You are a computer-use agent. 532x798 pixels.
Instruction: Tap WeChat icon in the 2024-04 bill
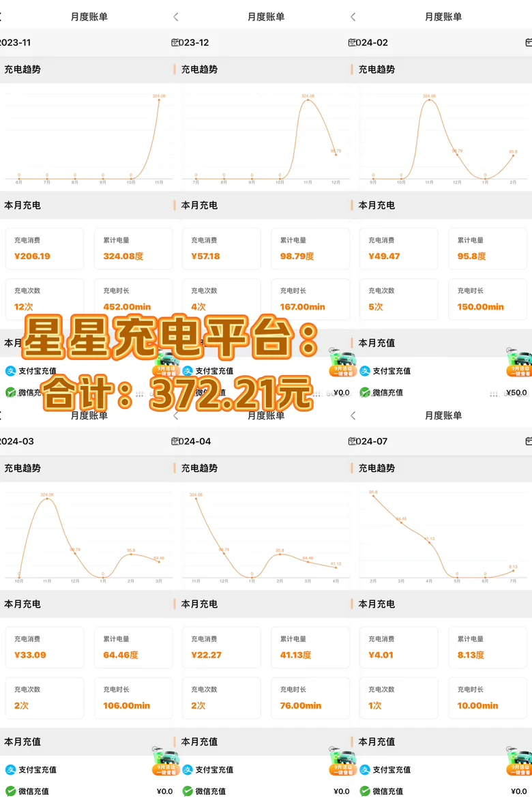(188, 791)
